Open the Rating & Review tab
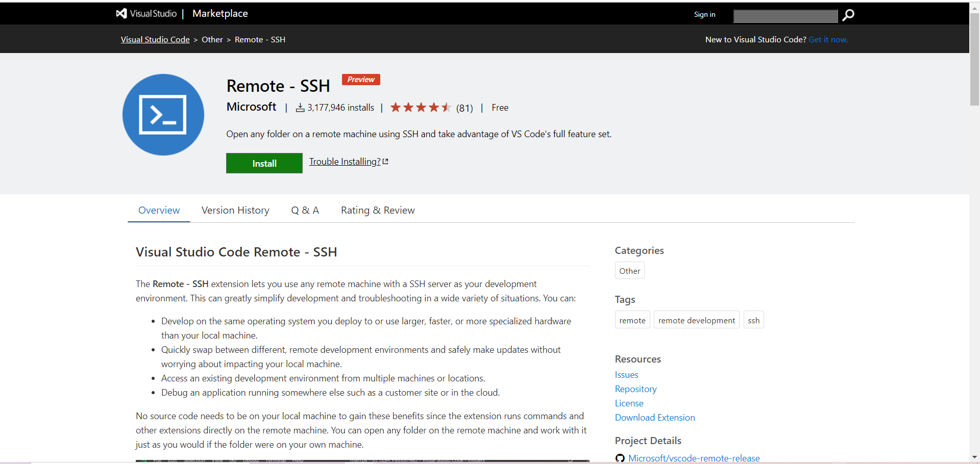Viewport: 980px width, 464px height. click(x=378, y=210)
